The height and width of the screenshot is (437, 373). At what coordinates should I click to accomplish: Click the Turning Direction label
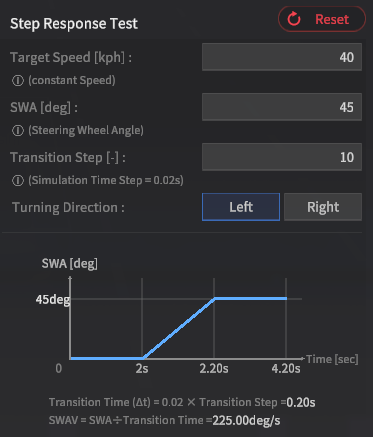pyautogui.click(x=68, y=207)
